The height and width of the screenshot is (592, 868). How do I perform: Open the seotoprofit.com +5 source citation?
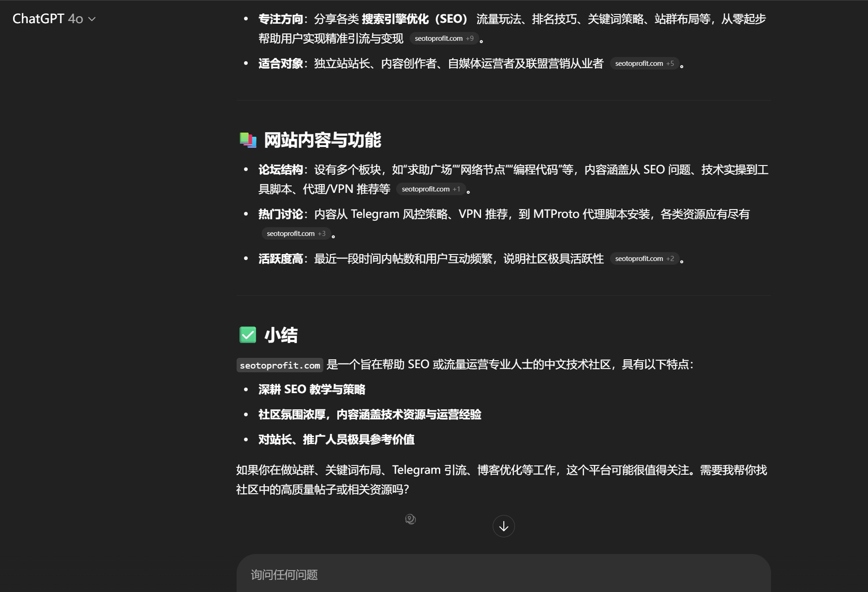[x=644, y=64]
